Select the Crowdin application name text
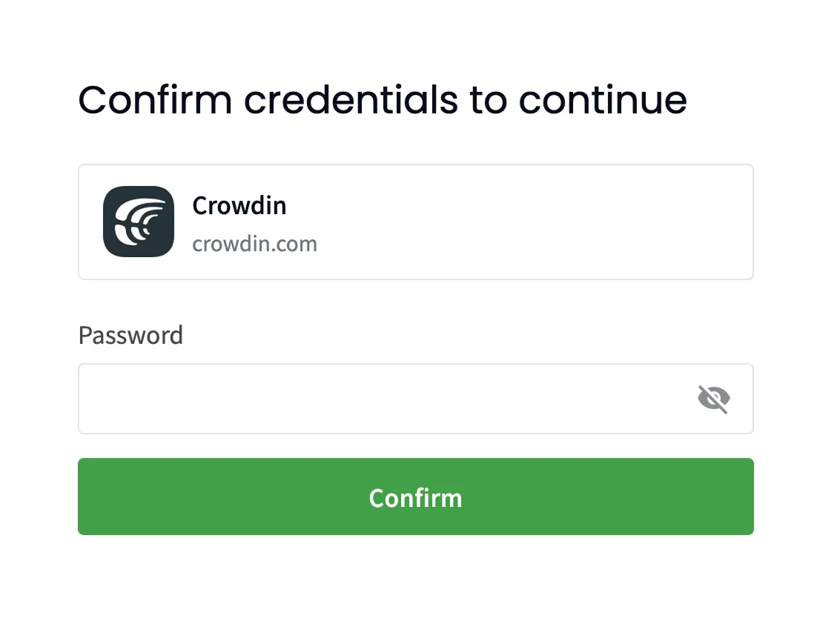840x624 pixels. coord(239,205)
